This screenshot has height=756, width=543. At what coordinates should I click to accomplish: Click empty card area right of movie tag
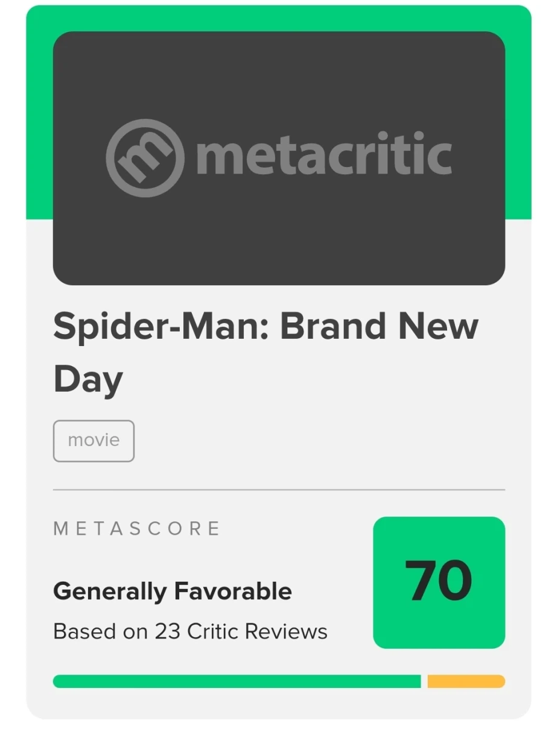(320, 441)
